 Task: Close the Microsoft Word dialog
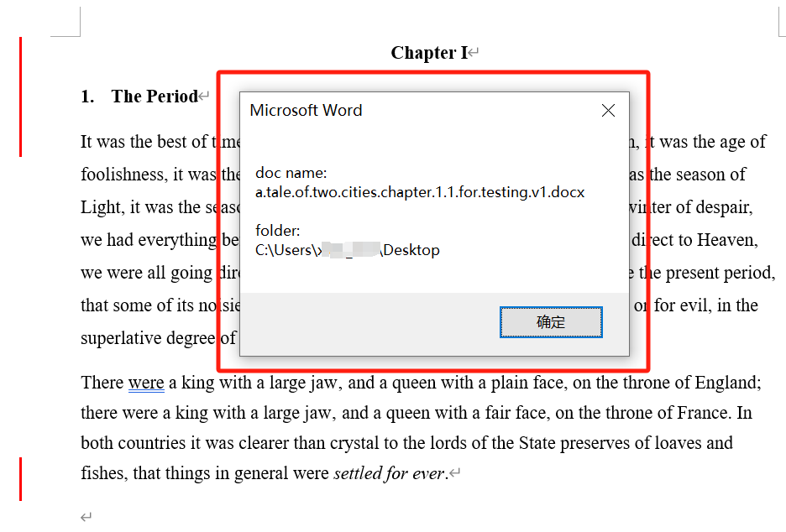tap(608, 110)
